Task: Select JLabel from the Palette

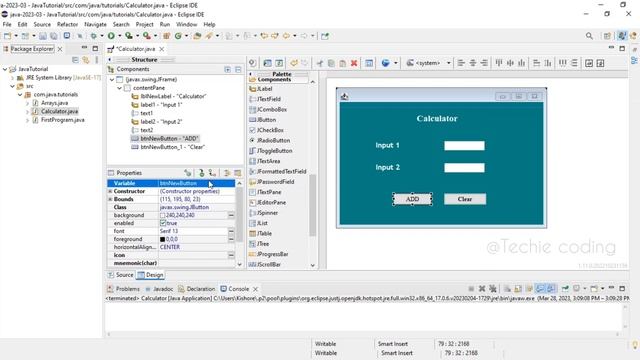Action: pos(261,89)
